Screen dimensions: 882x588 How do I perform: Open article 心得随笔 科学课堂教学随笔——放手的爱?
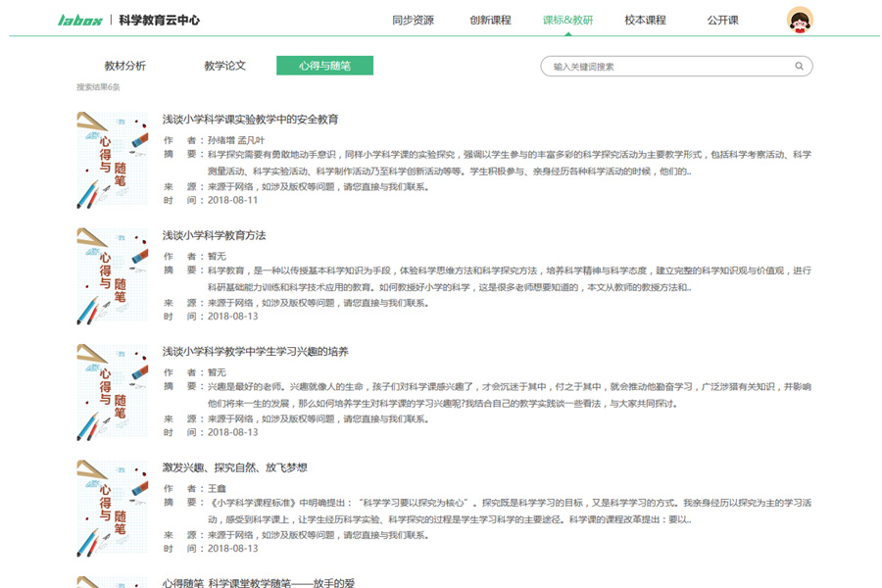[259, 582]
